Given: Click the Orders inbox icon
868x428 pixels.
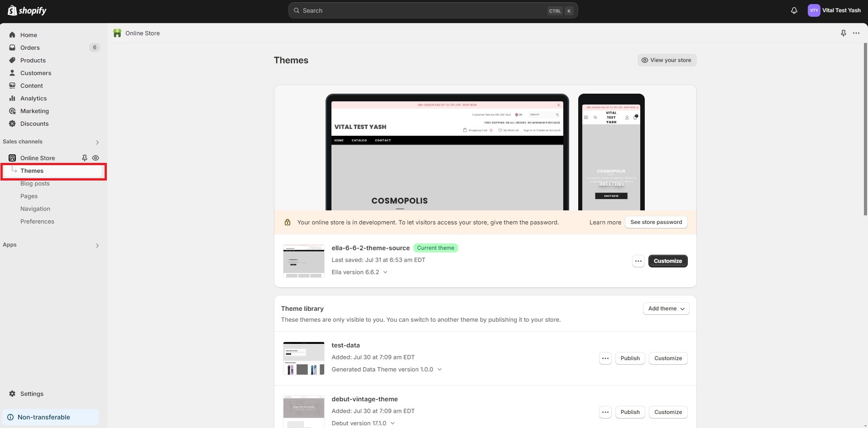Looking at the screenshot, I should pos(12,48).
